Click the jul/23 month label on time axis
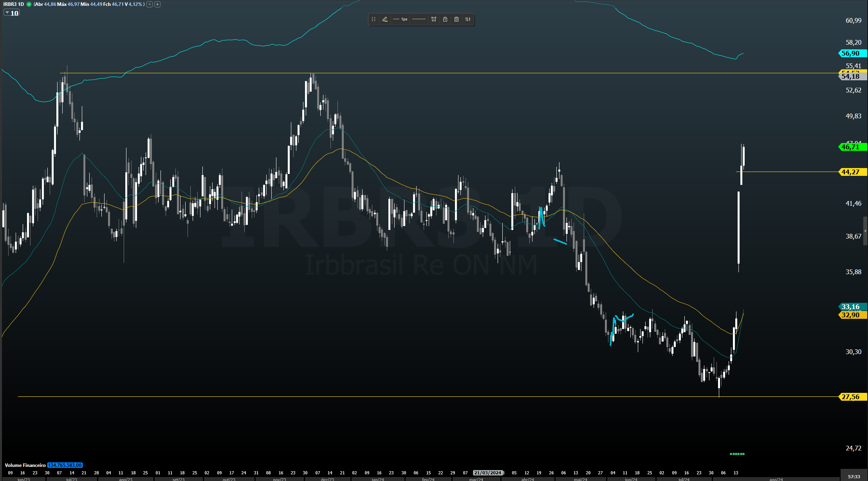 point(71,479)
